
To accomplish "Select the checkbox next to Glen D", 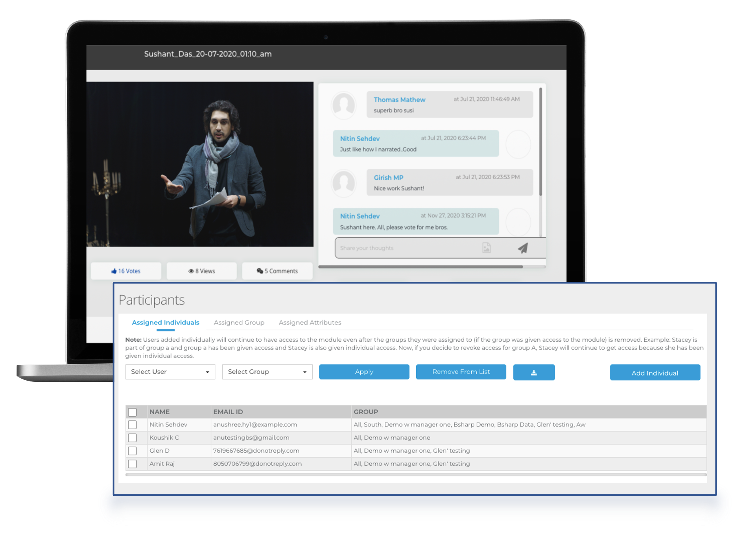I will pos(132,451).
